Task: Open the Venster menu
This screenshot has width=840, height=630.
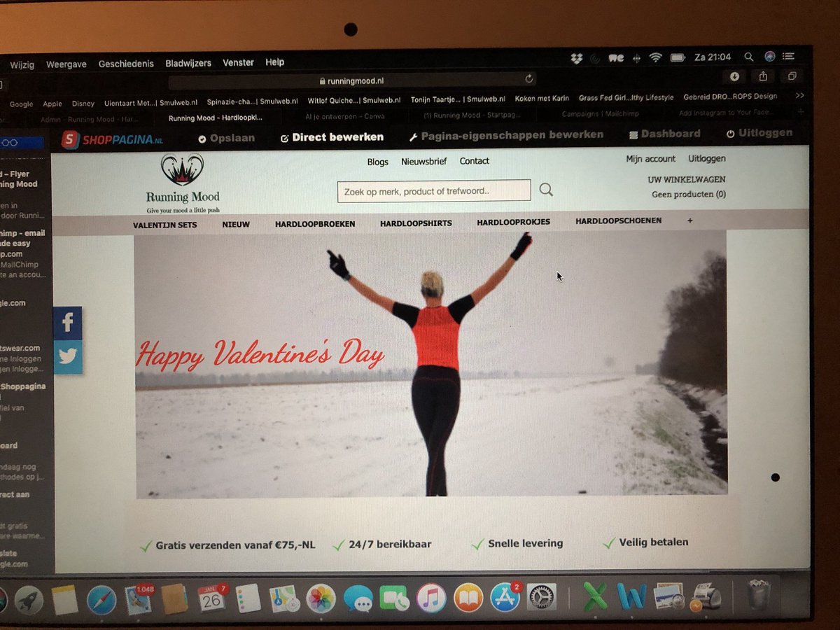Action: (238, 62)
